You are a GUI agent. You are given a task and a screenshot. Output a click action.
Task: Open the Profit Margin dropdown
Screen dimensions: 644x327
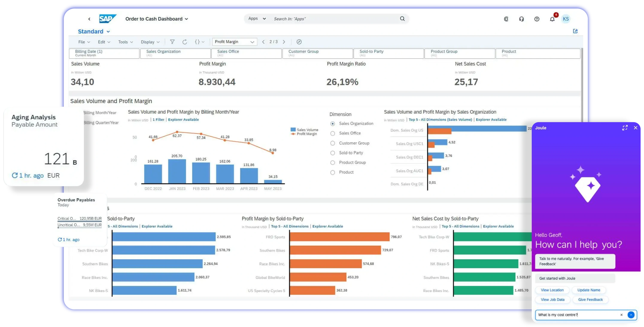click(234, 42)
